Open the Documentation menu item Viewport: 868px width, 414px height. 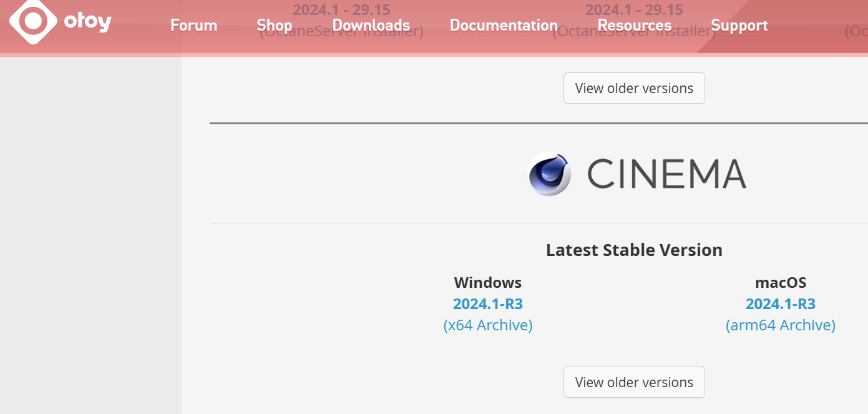click(x=504, y=26)
